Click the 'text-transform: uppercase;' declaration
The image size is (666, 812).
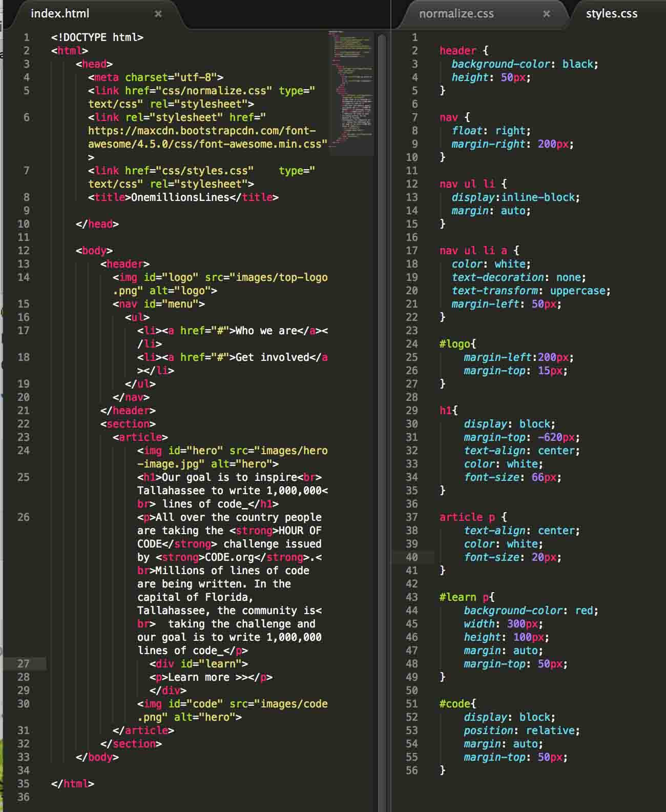[531, 291]
